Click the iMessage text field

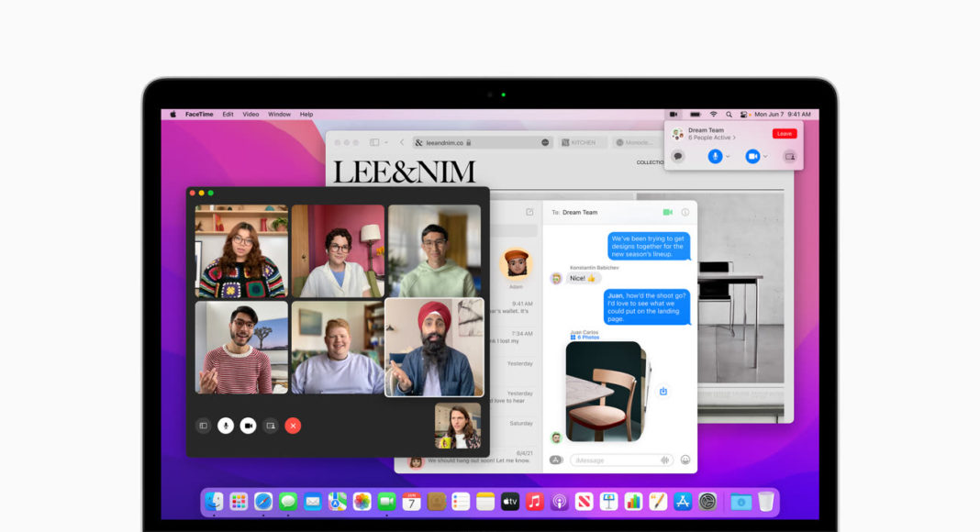tap(621, 460)
